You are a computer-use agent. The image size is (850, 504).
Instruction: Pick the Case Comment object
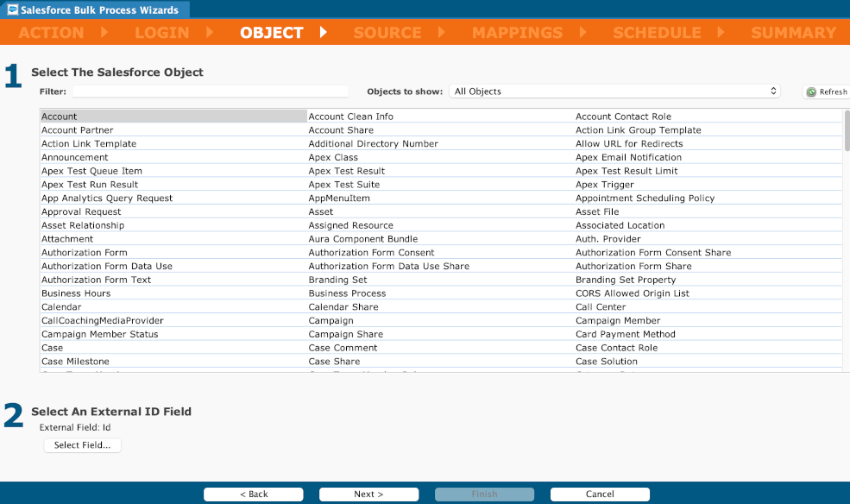343,348
